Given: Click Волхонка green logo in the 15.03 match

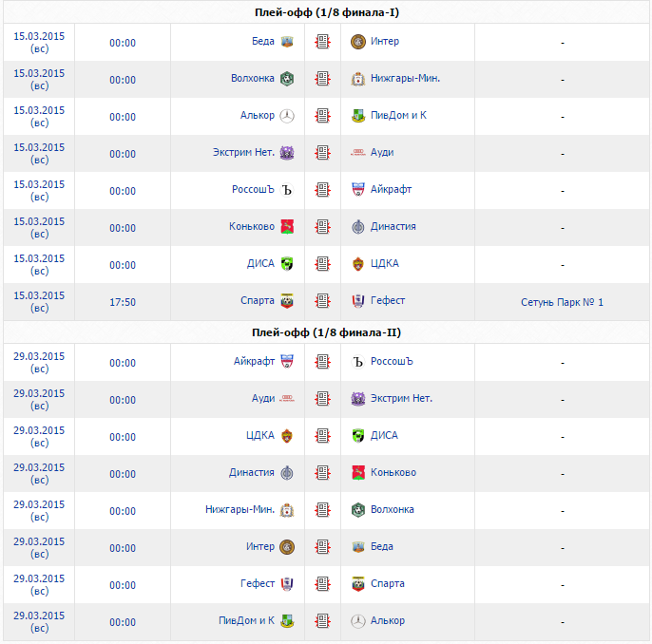Looking at the screenshot, I should tap(287, 79).
